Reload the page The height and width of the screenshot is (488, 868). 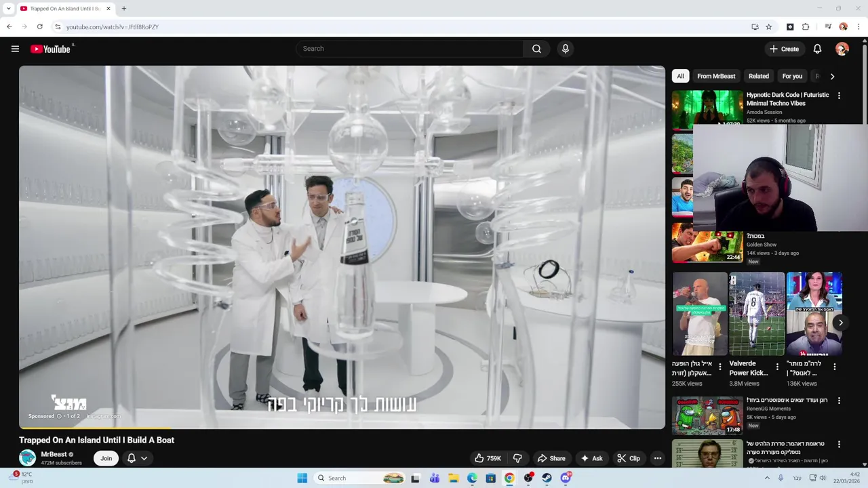tap(39, 27)
